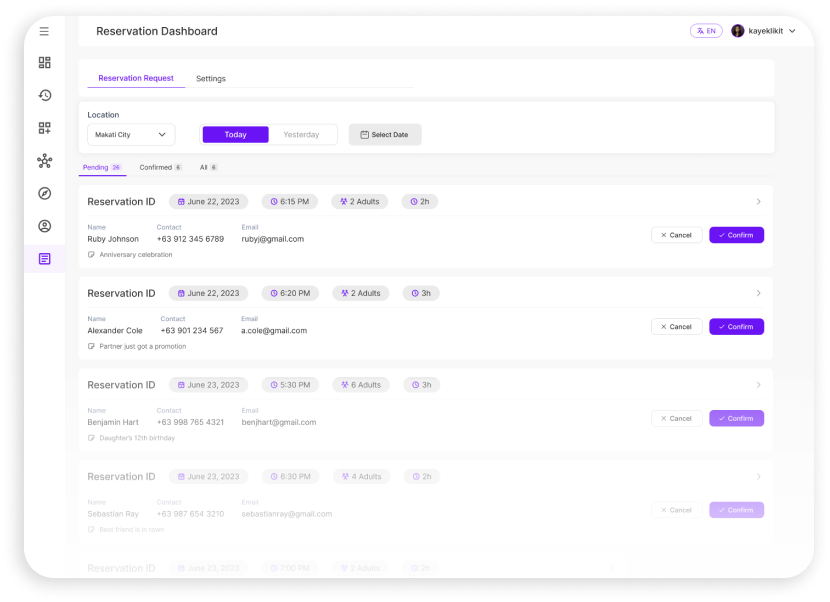Click the Best friend is in town note
Image resolution: width=830 pixels, height=602 pixels.
pos(132,529)
